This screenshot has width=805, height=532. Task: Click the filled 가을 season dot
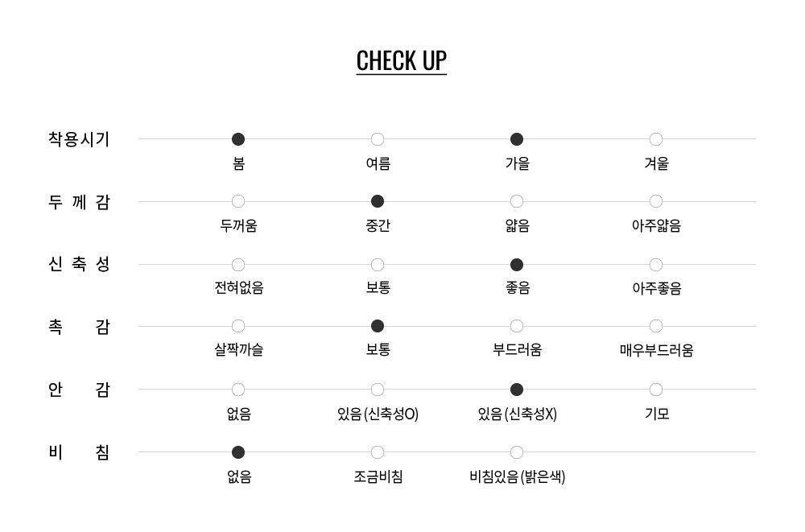tap(517, 139)
